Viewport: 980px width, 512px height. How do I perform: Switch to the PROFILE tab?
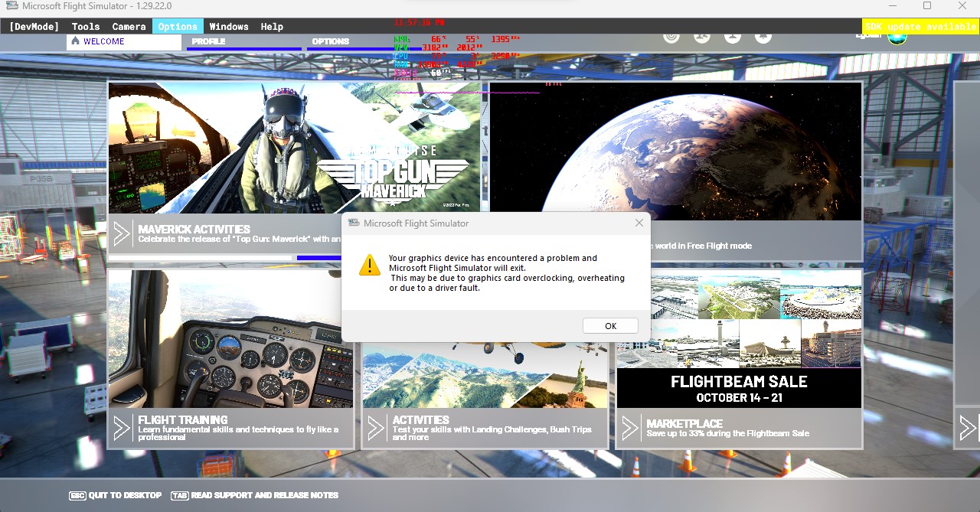pyautogui.click(x=207, y=41)
